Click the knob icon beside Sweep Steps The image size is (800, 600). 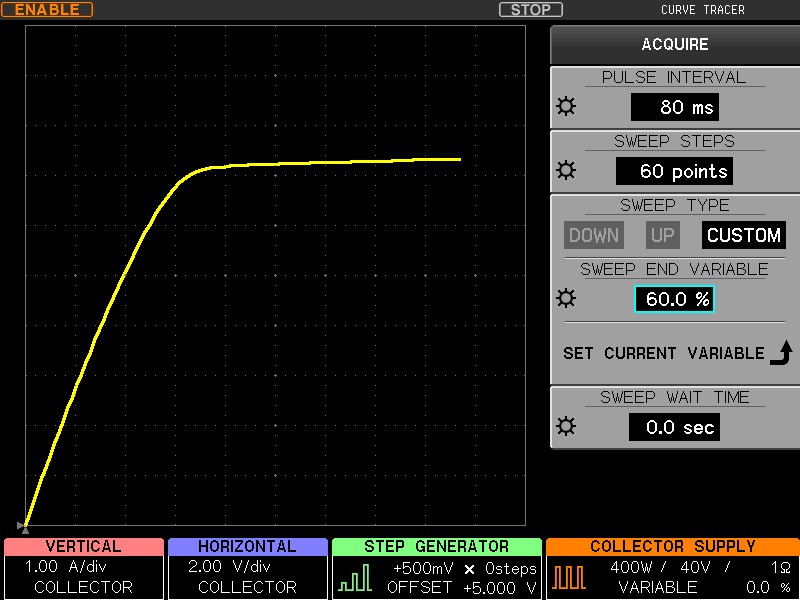pyautogui.click(x=566, y=170)
